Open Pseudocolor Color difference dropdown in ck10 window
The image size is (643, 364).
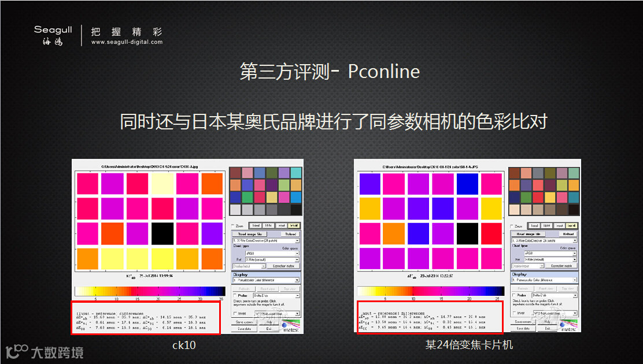point(266,280)
